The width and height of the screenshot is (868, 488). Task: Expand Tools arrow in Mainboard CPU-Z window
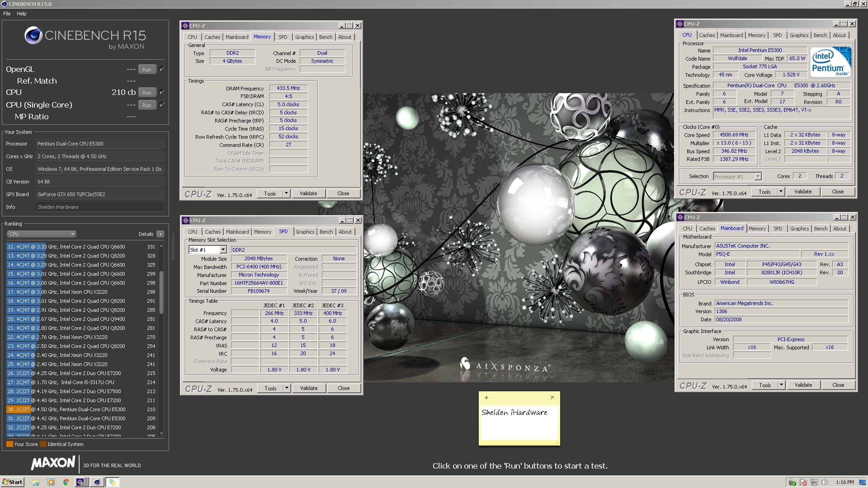781,385
